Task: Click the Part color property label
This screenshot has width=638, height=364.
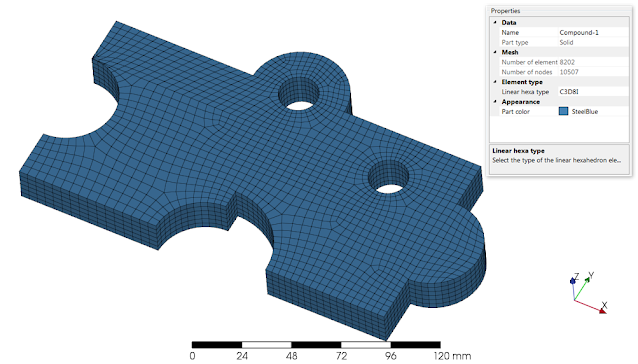Action: [x=515, y=111]
